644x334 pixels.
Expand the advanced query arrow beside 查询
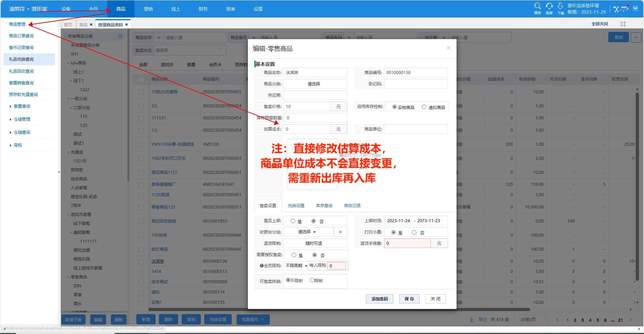point(636,37)
